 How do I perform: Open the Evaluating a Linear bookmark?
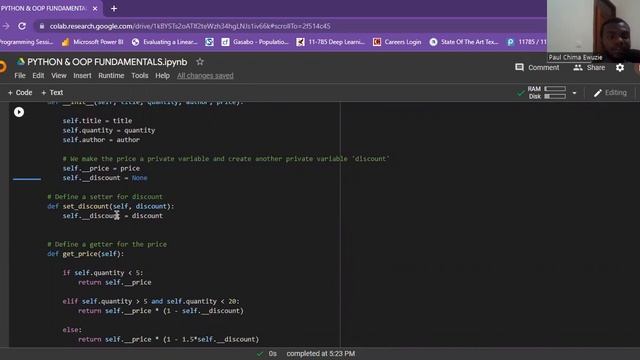click(x=165, y=42)
